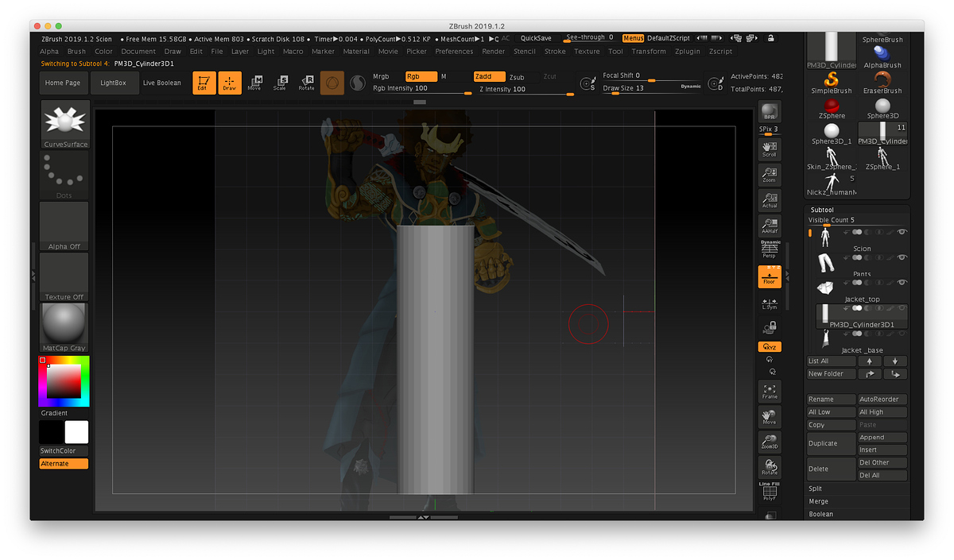This screenshot has height=560, width=954.
Task: Select the SimpleBrush tool
Action: click(x=831, y=83)
